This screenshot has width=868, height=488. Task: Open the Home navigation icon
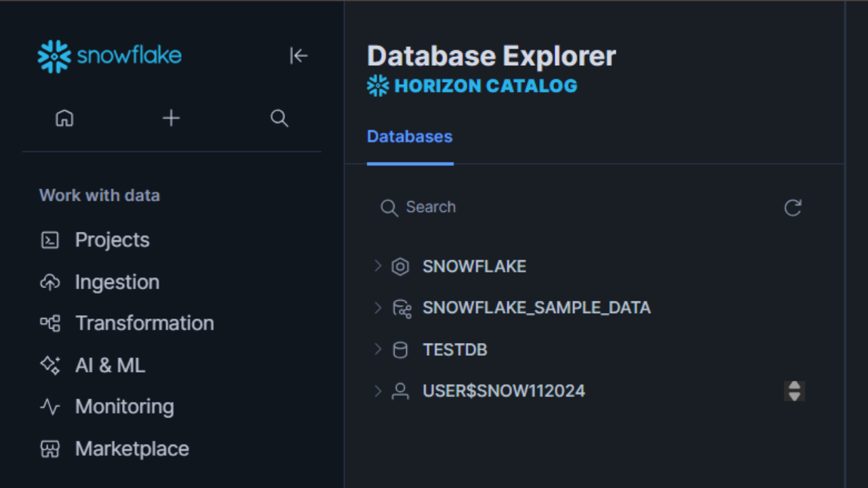tap(64, 118)
